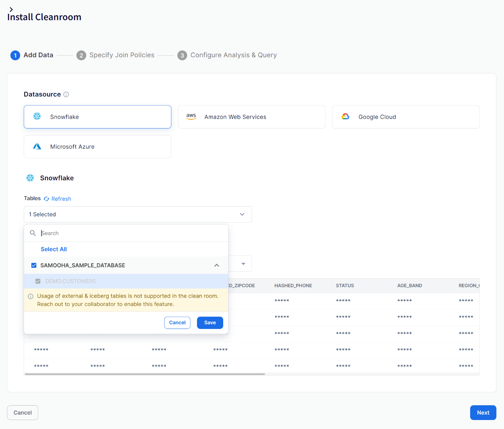Collapse the SAMOOHA_SAMPLE_DATABASE group chevron
The width and height of the screenshot is (504, 429).
click(x=217, y=265)
